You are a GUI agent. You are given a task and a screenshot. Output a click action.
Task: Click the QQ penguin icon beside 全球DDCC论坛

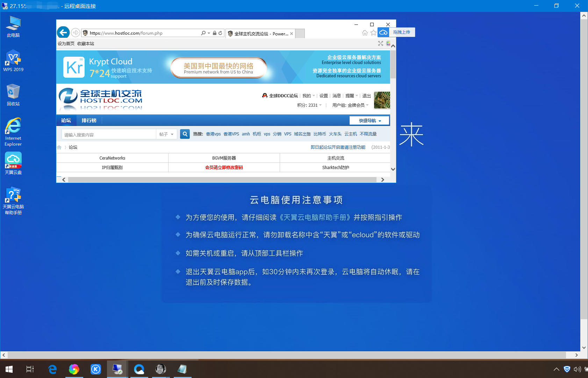coord(265,95)
